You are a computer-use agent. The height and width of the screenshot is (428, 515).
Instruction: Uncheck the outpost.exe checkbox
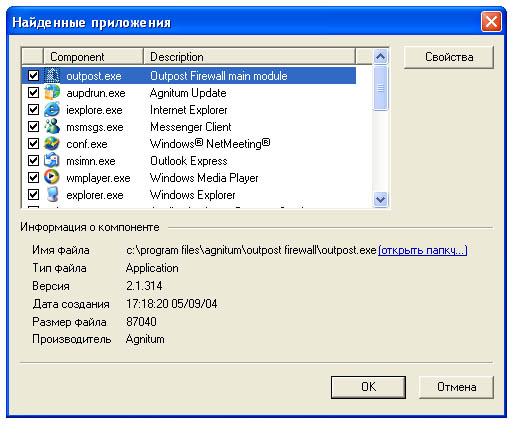coord(33,76)
